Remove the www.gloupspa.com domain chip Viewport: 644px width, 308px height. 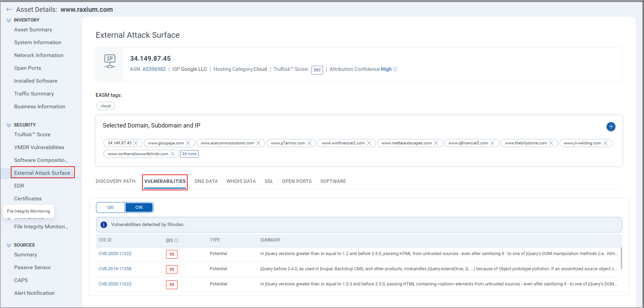point(189,143)
